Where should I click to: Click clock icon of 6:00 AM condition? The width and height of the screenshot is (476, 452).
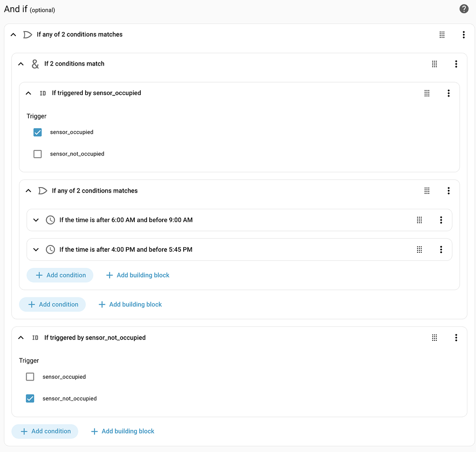tap(50, 220)
